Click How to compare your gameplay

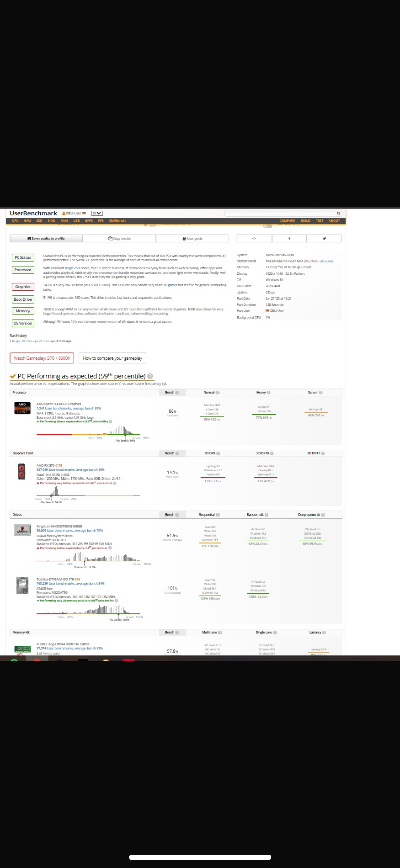pyautogui.click(x=112, y=358)
